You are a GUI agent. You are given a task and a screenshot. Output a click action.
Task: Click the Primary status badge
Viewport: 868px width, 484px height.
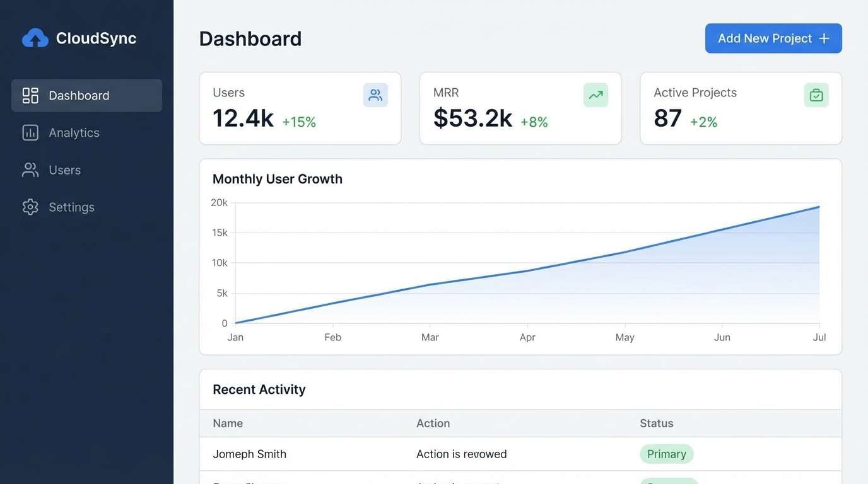pyautogui.click(x=666, y=454)
